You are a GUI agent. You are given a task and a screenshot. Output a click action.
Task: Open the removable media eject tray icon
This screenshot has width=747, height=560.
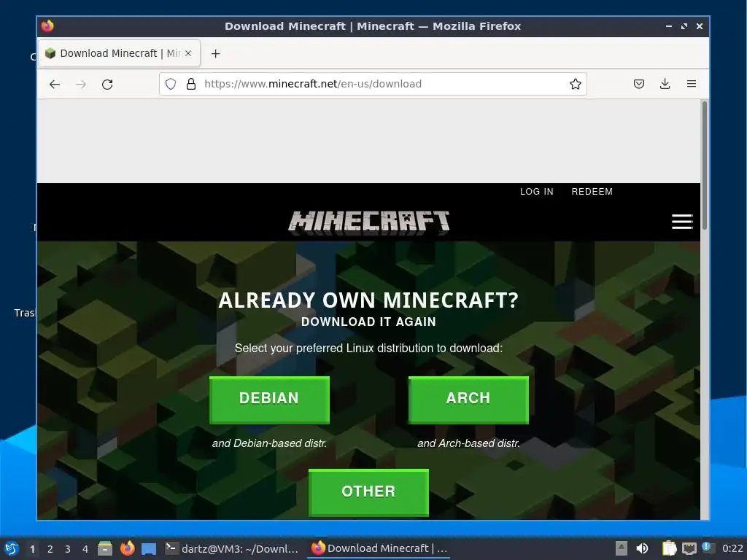[x=622, y=548]
